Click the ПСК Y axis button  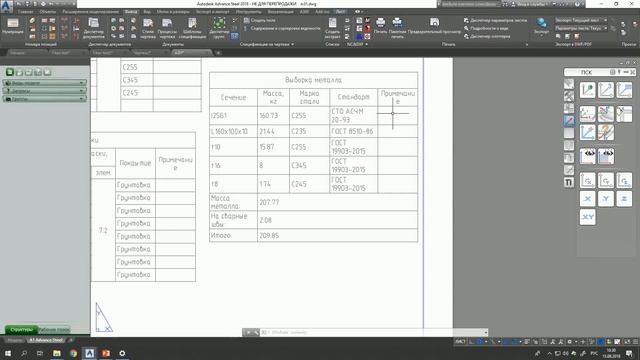coord(606,199)
